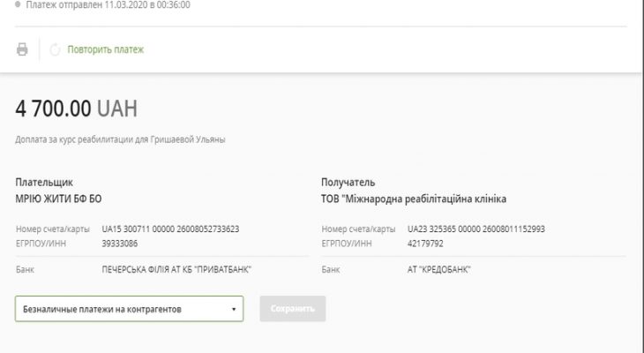Click the payment purpose line mentioning Гришаевой Ульяны

coord(120,139)
